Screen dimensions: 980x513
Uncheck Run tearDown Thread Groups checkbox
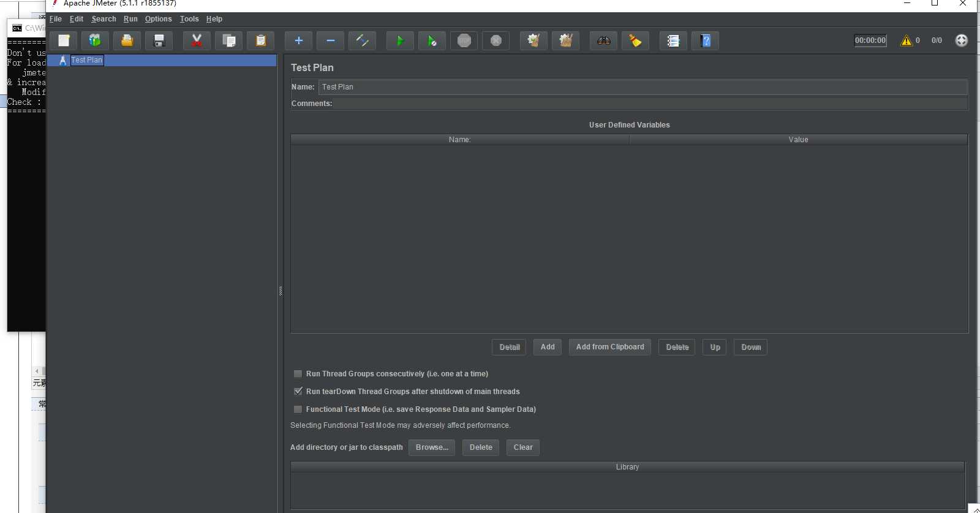pyautogui.click(x=298, y=392)
